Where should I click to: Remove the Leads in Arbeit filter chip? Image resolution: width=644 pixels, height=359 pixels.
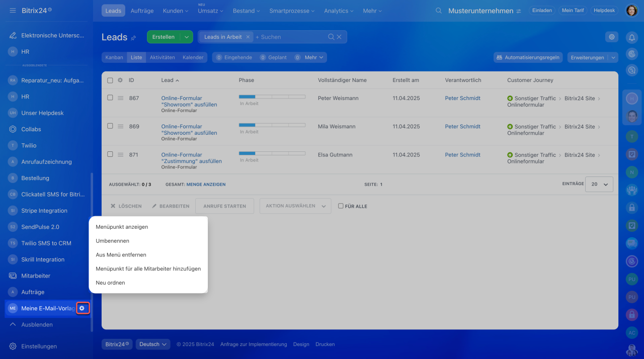(248, 37)
